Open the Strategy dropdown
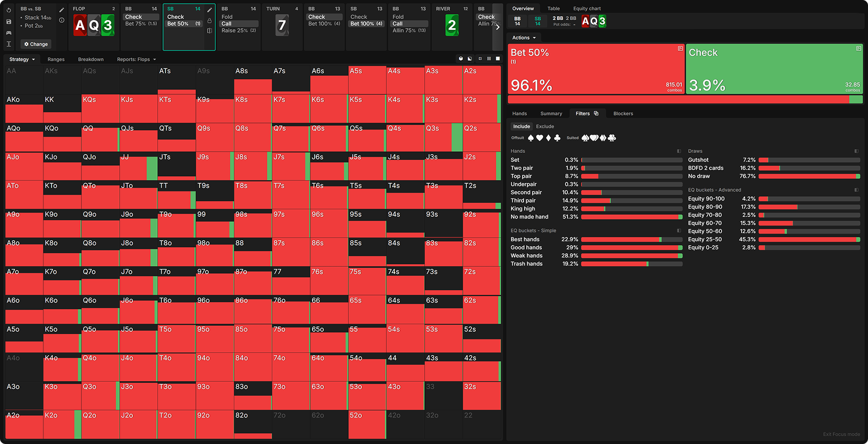Screen dimensions: 868x444 coord(22,60)
